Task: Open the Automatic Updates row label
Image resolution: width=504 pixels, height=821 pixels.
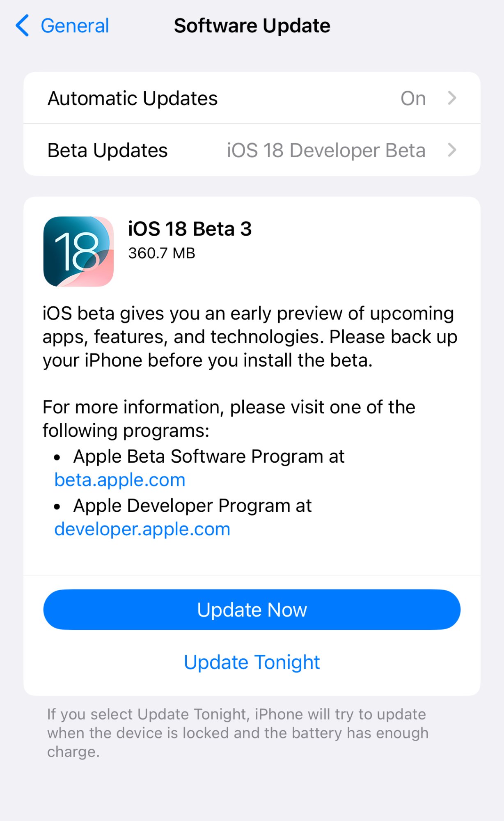Action: (x=133, y=99)
